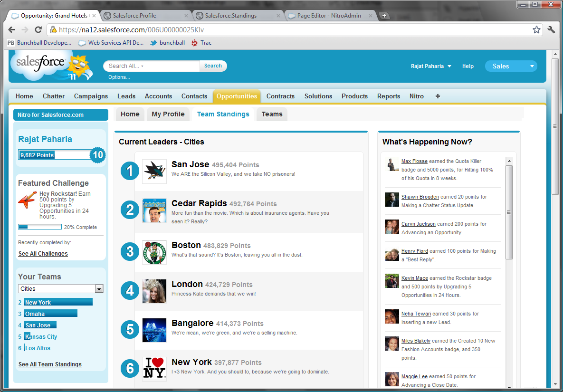The image size is (563, 392).
Task: Open the Nitro tab
Action: pyautogui.click(x=417, y=96)
